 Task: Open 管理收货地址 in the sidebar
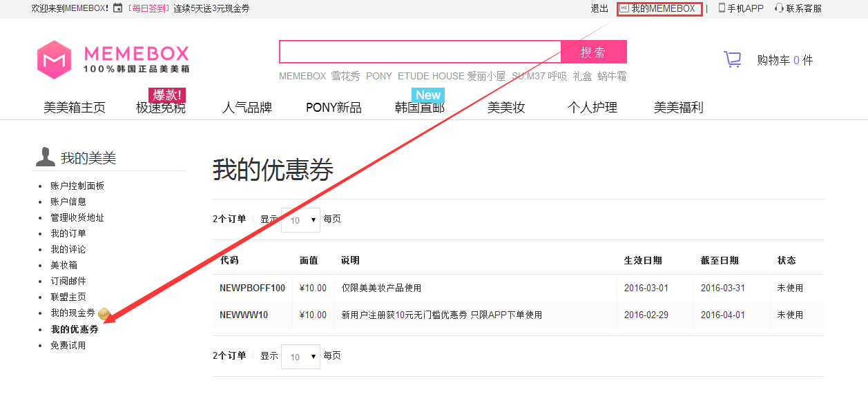77,217
